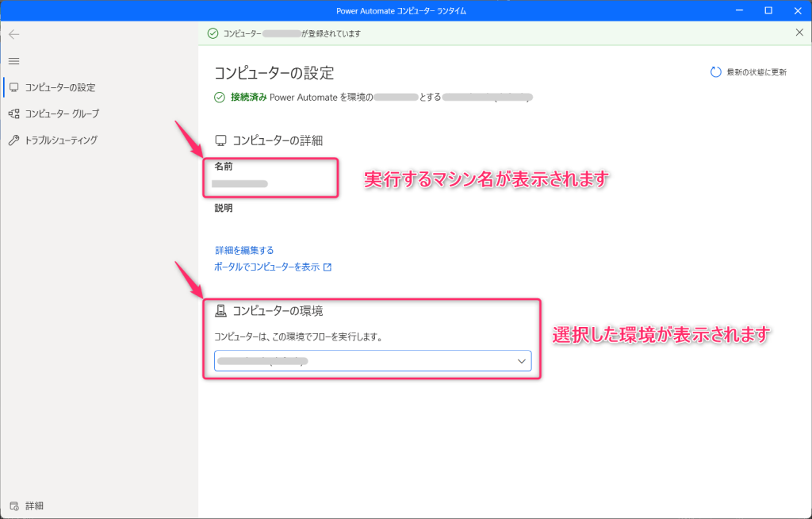This screenshot has width=812, height=519.
Task: Open the computer environment dropdown
Action: [x=373, y=361]
